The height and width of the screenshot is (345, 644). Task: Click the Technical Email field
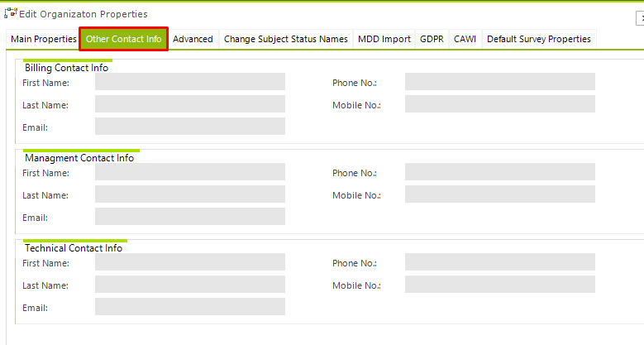[190, 307]
